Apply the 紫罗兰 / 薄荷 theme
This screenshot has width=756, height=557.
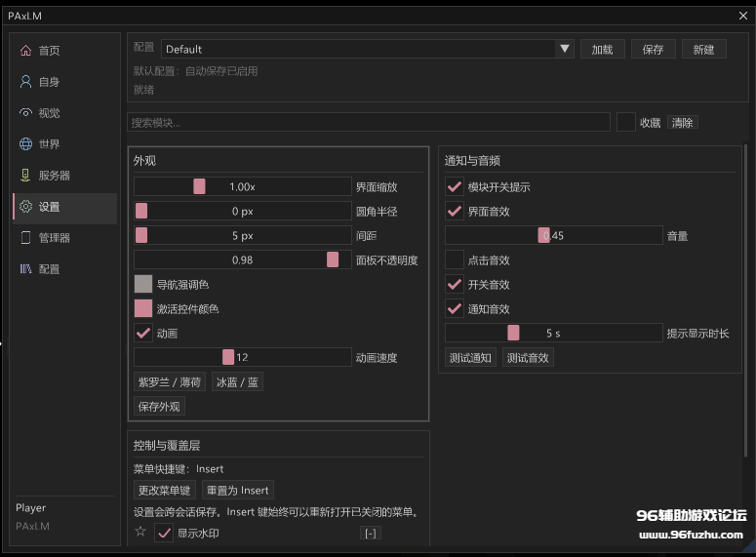[169, 382]
